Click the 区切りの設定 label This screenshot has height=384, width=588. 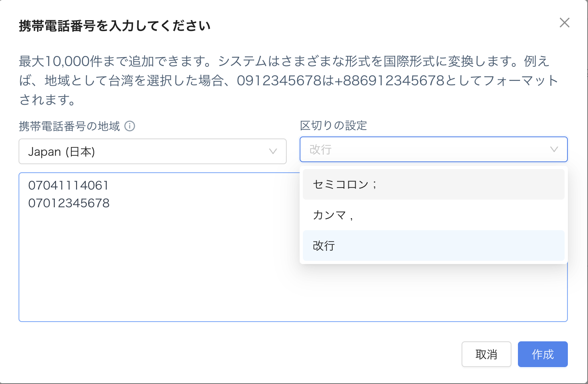click(x=333, y=126)
